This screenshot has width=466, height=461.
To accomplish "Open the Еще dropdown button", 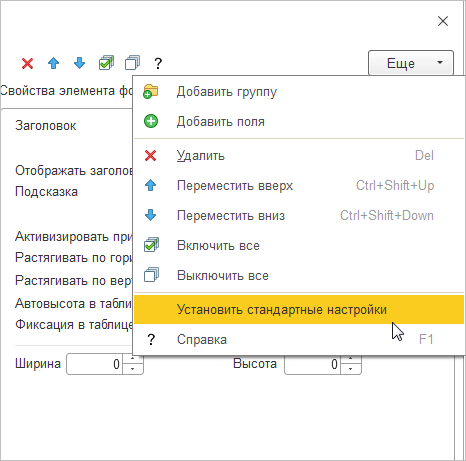I will [411, 63].
